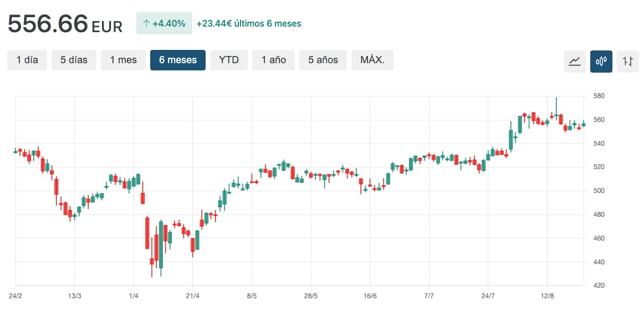Select the 1 año time range
Image resolution: width=644 pixels, height=311 pixels.
click(274, 60)
